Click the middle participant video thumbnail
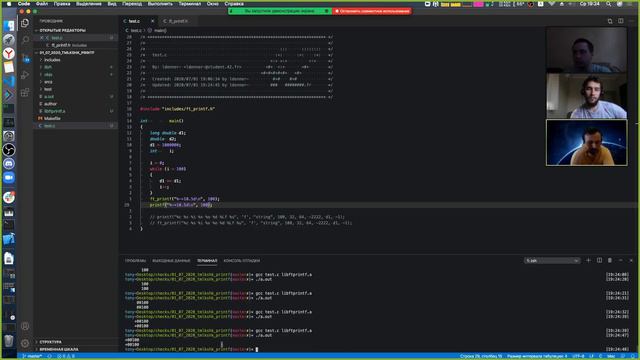Image resolution: width=640 pixels, height=360 pixels. 587,96
